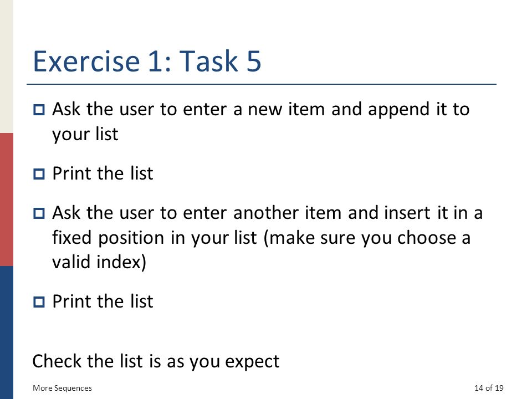The height and width of the screenshot is (399, 532).
Task: Select the last 'Print the list' line
Action: tap(103, 301)
